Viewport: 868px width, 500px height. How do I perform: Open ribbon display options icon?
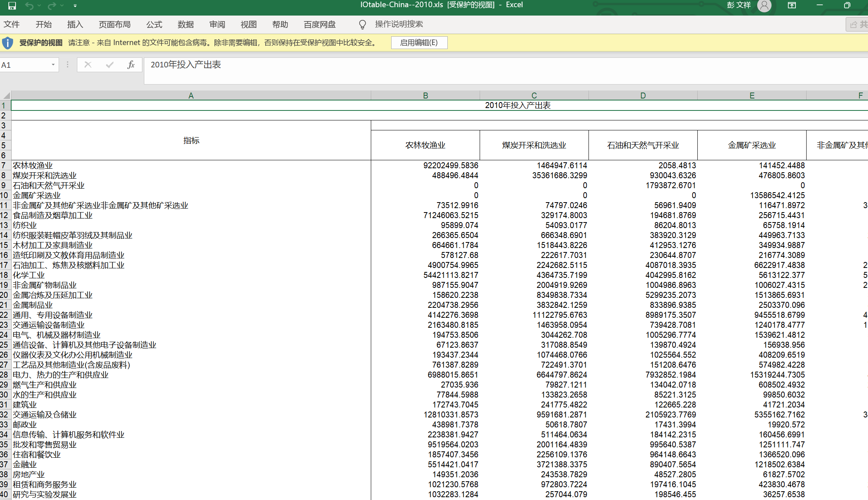[x=792, y=6]
